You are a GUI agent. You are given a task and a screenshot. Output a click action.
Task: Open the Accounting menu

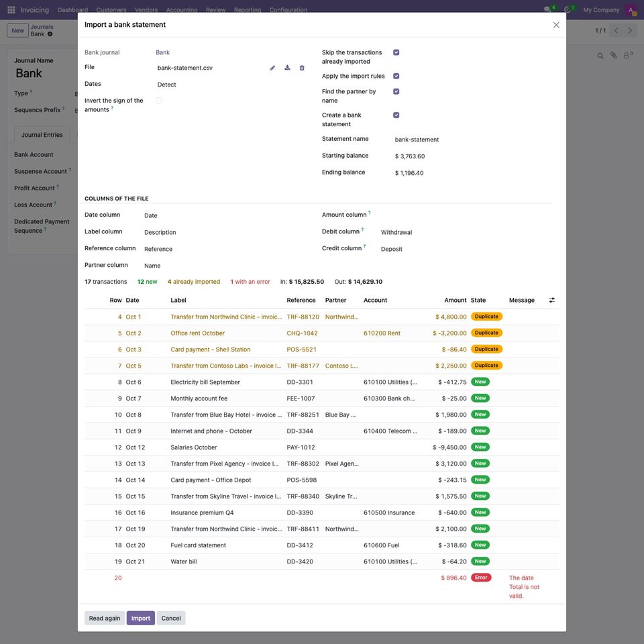(x=182, y=9)
